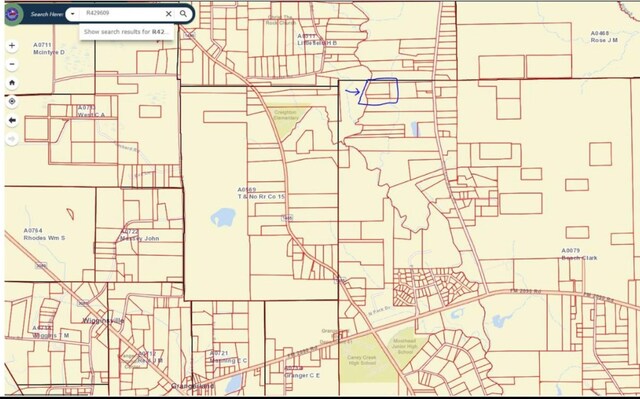Clear the search text with X
This screenshot has height=399, width=640.
tap(169, 14)
